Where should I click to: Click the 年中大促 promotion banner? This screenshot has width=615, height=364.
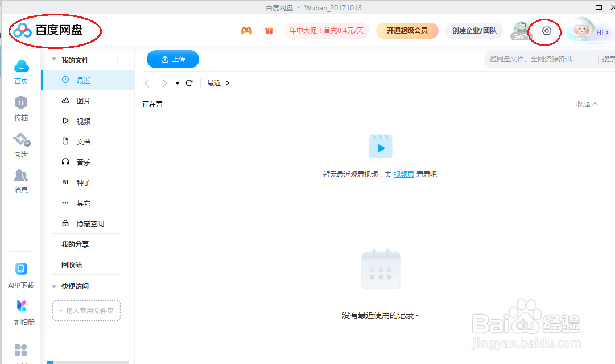tap(327, 31)
